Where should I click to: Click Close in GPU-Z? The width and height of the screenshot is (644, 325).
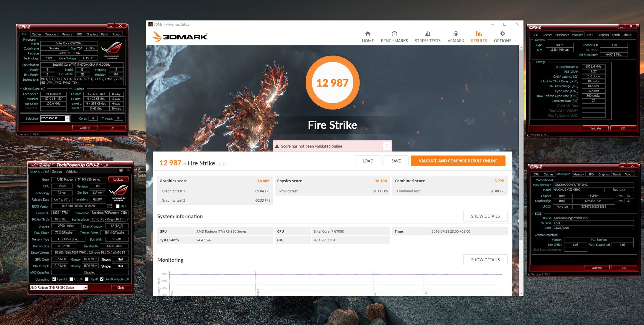click(x=121, y=288)
